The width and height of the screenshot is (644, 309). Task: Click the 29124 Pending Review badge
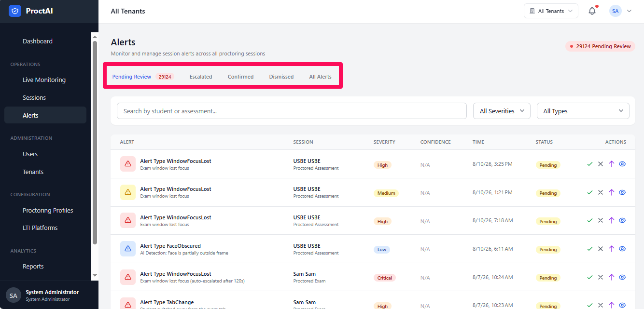[600, 46]
